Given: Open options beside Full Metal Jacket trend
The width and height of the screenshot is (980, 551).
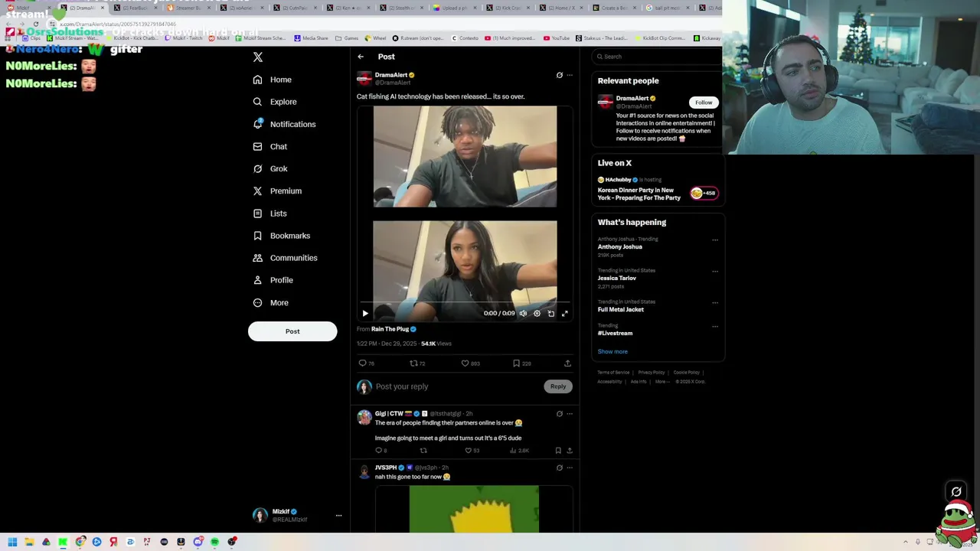Looking at the screenshot, I should point(715,302).
